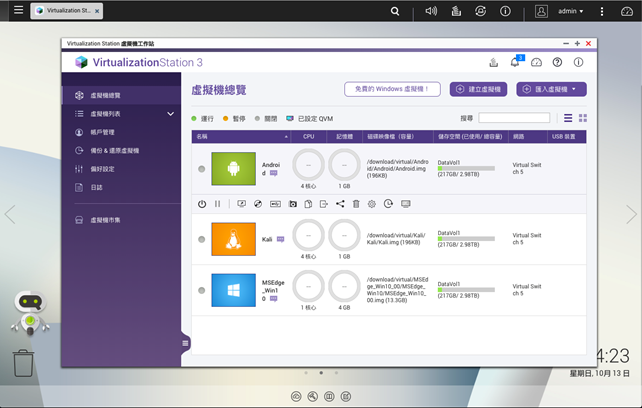The height and width of the screenshot is (408, 642).
Task: Select the Kali VM status radio
Action: coord(201,239)
